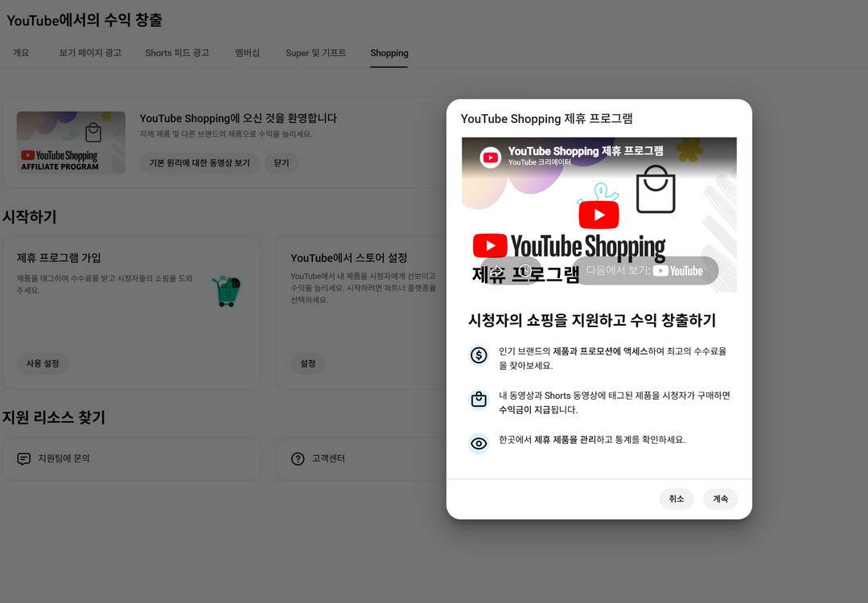
Task: Click the YouTube Shopping Affiliate Program banner thumbnail
Action: click(71, 143)
